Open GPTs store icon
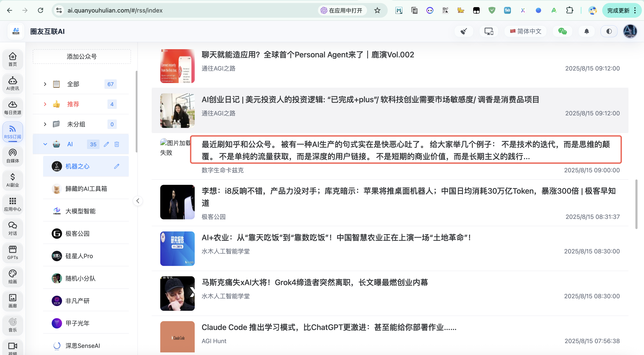Viewport: 644px width, 355px height. point(12,253)
